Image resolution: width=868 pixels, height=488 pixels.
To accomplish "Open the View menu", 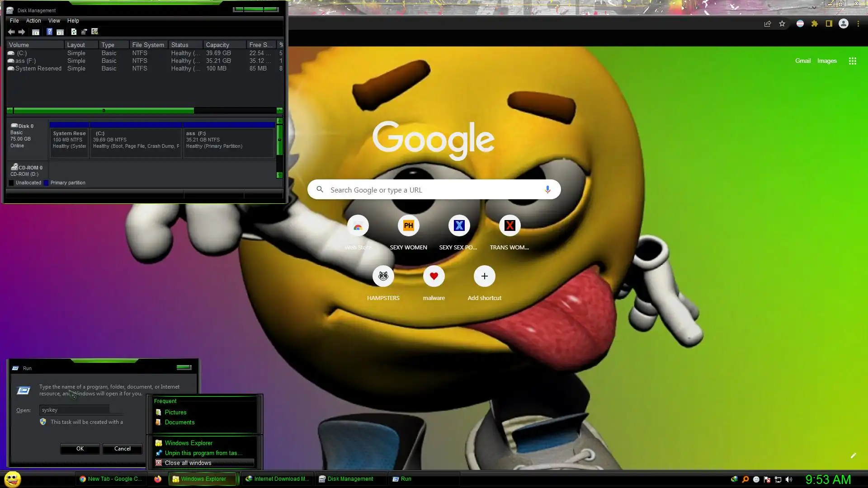I will pyautogui.click(x=54, y=21).
